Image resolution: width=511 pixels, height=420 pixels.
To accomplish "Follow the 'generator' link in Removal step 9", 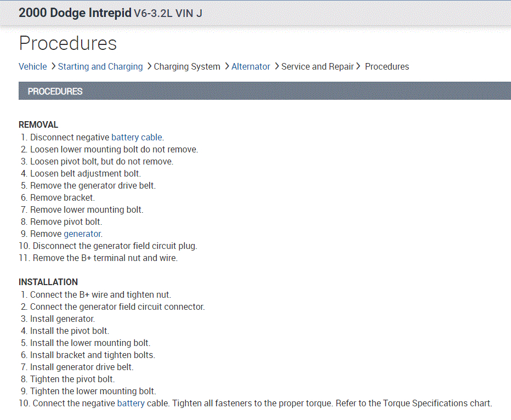I will 83,234.
